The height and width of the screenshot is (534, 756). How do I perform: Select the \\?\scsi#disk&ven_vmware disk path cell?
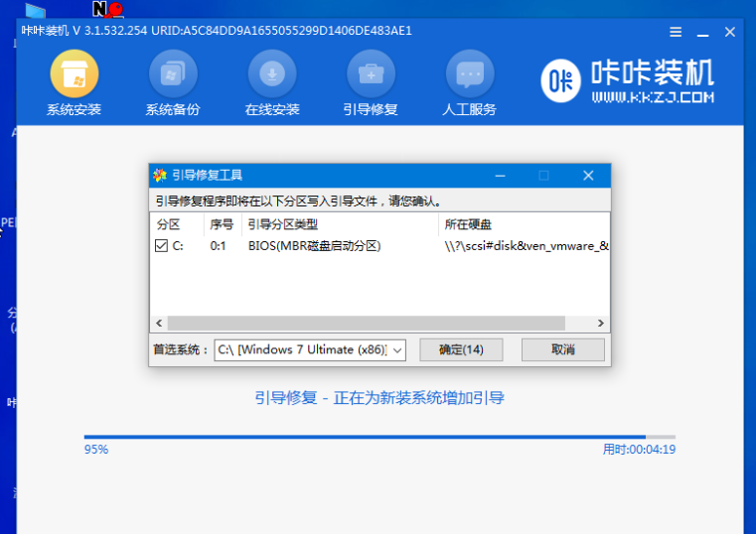526,246
